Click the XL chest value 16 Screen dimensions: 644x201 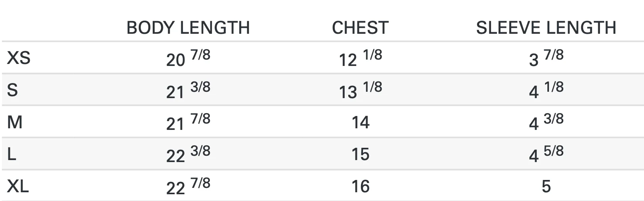(x=361, y=186)
